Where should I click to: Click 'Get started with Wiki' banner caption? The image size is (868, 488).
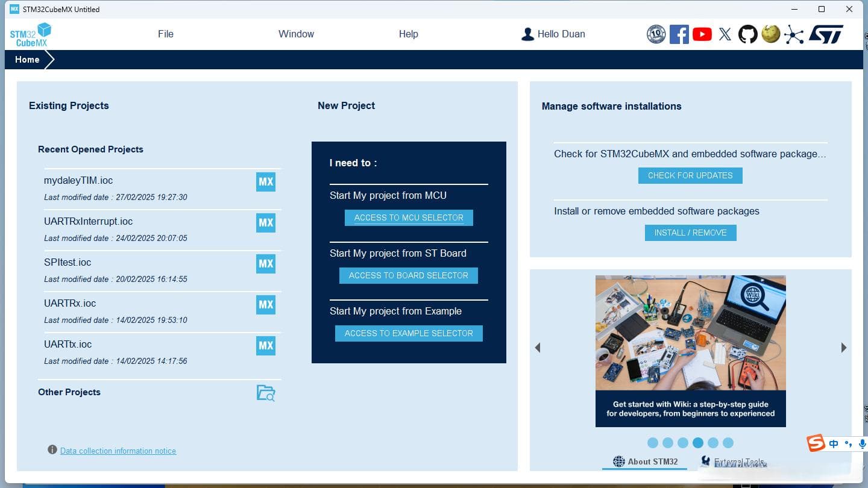pyautogui.click(x=691, y=409)
